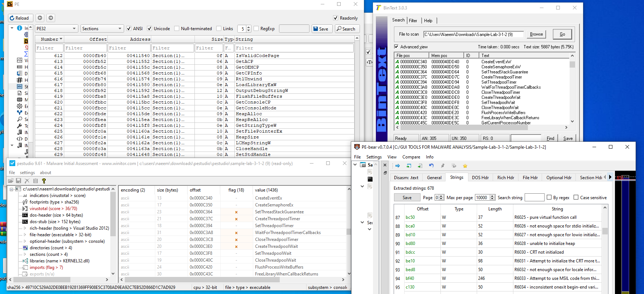
Task: Click the Browse button in BinText
Action: pyautogui.click(x=536, y=34)
